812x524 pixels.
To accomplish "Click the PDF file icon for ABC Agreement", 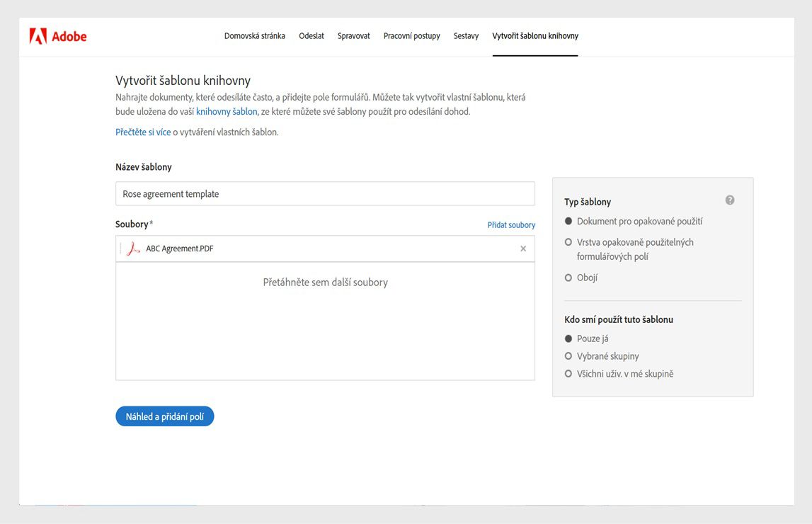I will tap(132, 249).
